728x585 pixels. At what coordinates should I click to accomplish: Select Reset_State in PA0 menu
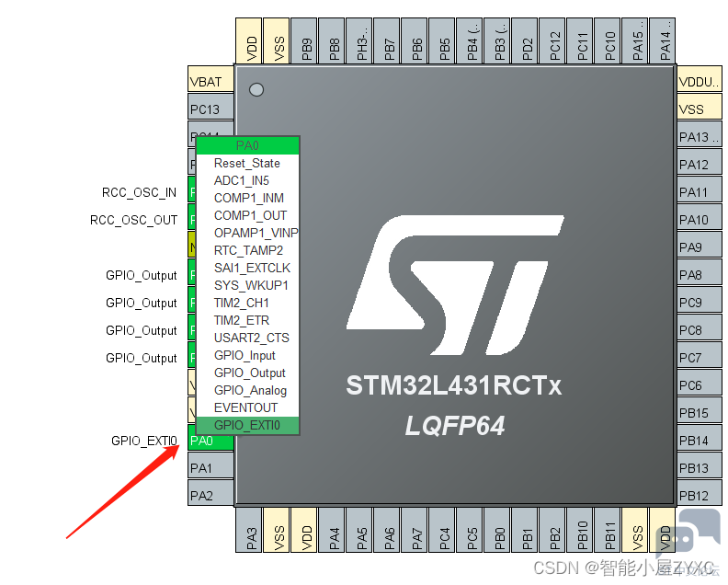tap(247, 163)
